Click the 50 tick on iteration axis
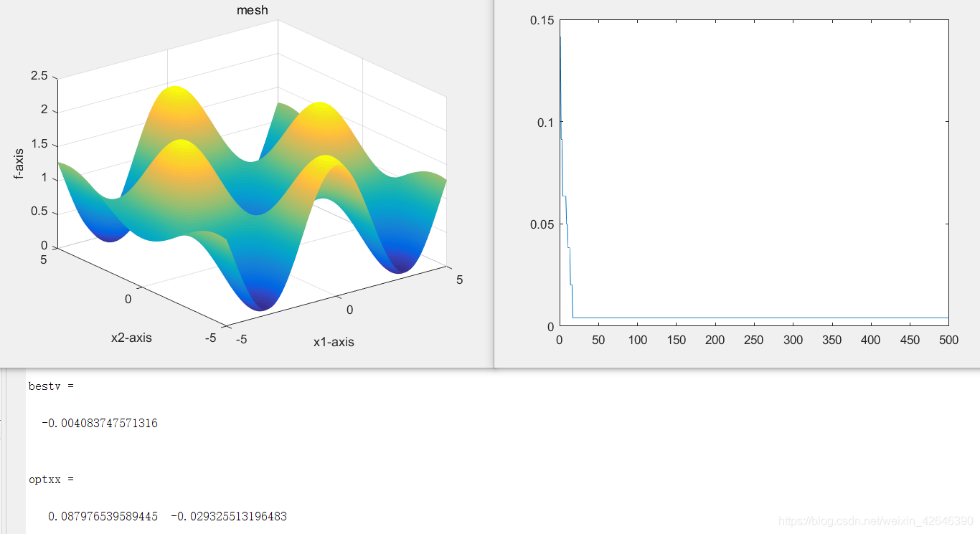Viewport: 980px width, 534px height. [598, 340]
